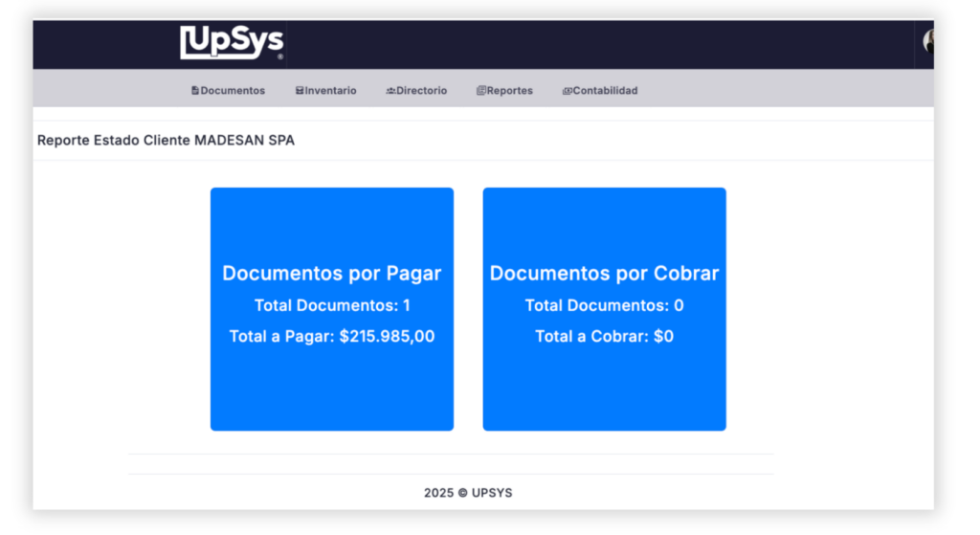The width and height of the screenshot is (980, 535).
Task: Open the user profile avatar
Action: pyautogui.click(x=927, y=41)
